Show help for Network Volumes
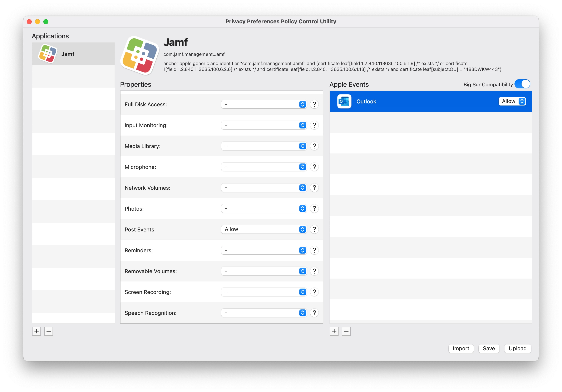The width and height of the screenshot is (562, 392). [314, 187]
